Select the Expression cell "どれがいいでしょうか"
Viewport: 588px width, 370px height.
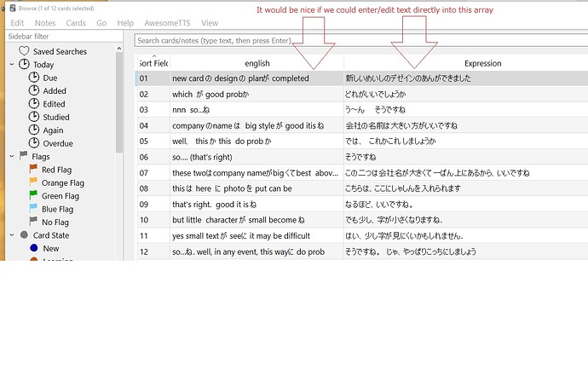coord(466,94)
